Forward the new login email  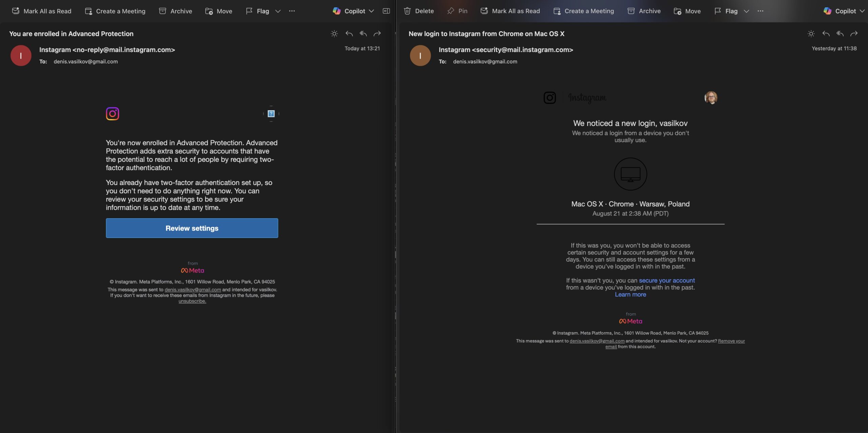(x=854, y=34)
